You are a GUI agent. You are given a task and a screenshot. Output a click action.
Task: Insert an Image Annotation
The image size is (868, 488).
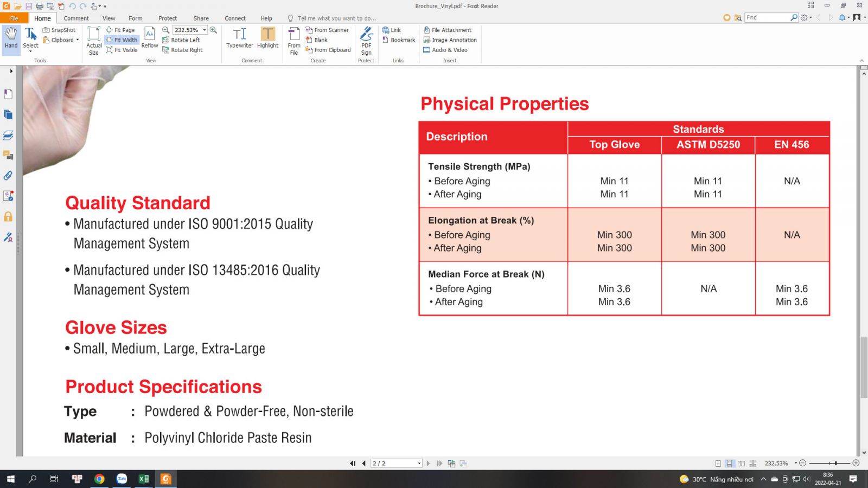click(x=450, y=40)
